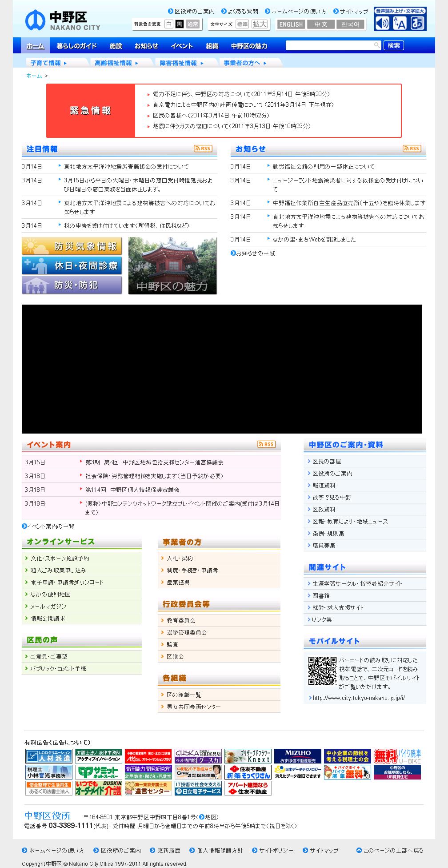Screen dimensions: 448x868
Task: Open the 人材派遣 ad banner
Action: coord(48,756)
